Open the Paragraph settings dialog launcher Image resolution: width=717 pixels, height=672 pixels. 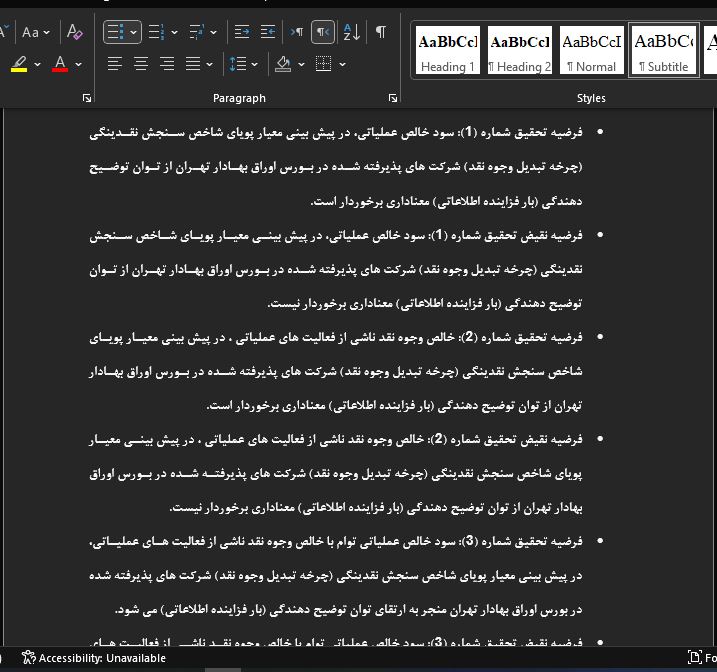click(x=393, y=98)
